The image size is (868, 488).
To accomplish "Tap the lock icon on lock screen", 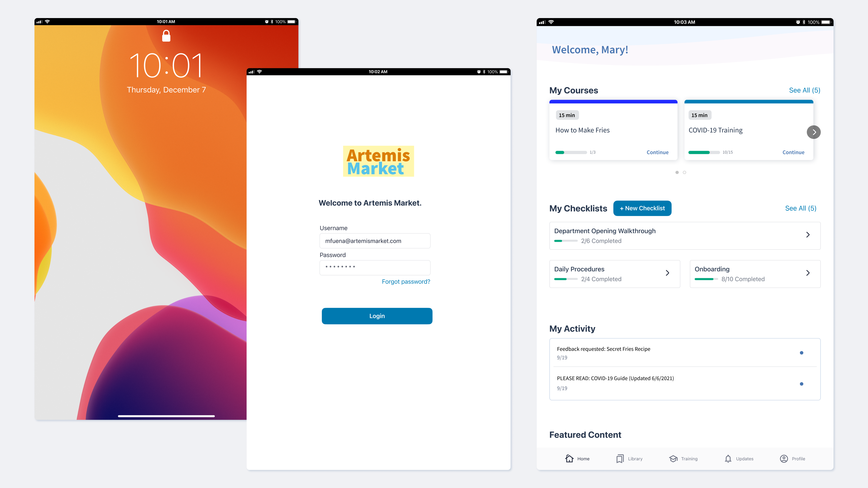I will tap(166, 36).
